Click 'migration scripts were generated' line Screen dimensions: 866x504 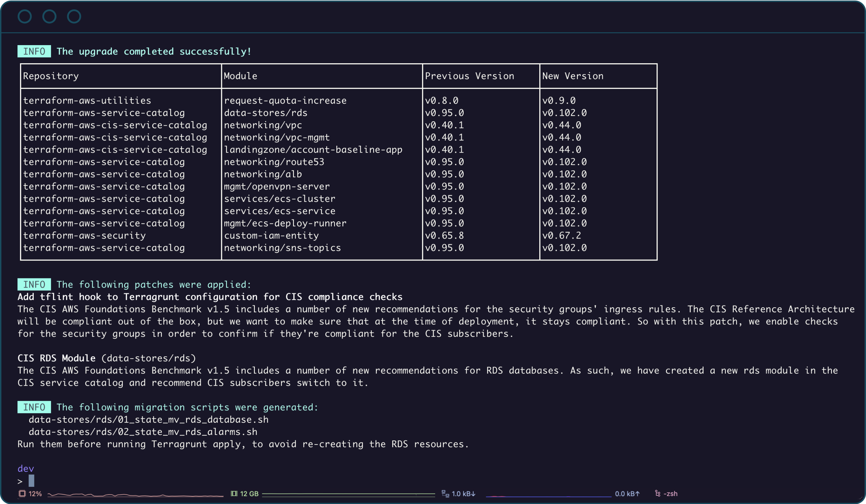coord(188,407)
